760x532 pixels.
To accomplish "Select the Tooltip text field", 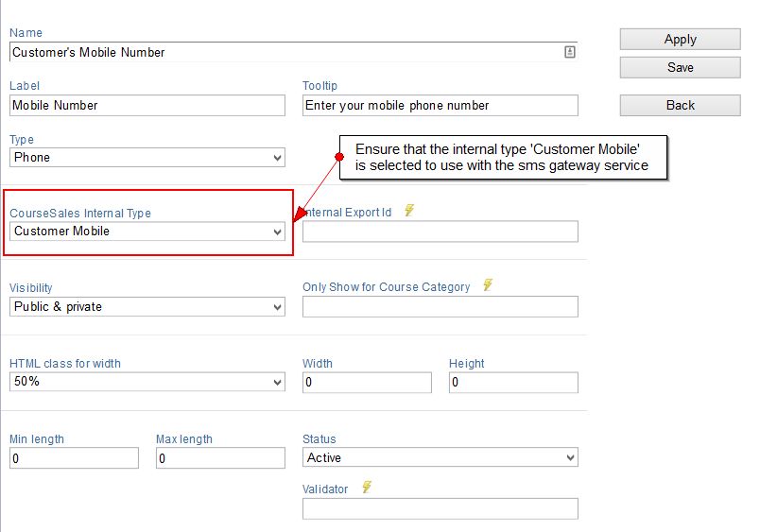I will (440, 105).
